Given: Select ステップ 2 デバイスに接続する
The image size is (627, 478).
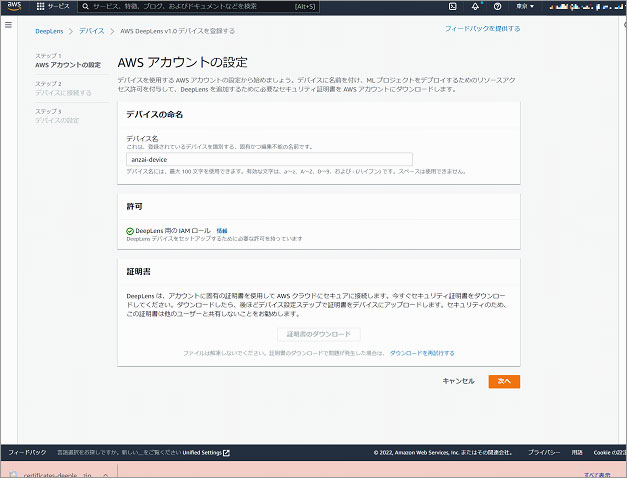Looking at the screenshot, I should (63, 88).
